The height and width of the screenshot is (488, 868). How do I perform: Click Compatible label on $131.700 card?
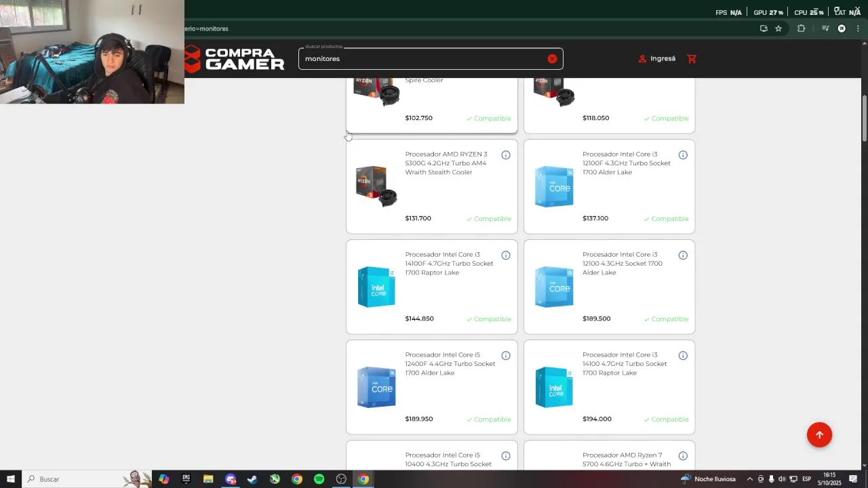489,219
